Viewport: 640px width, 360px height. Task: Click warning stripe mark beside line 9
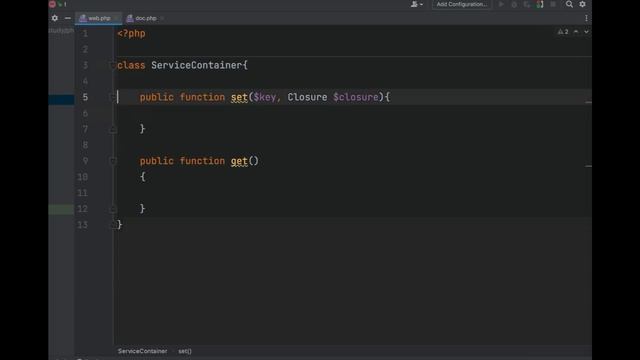tap(588, 166)
